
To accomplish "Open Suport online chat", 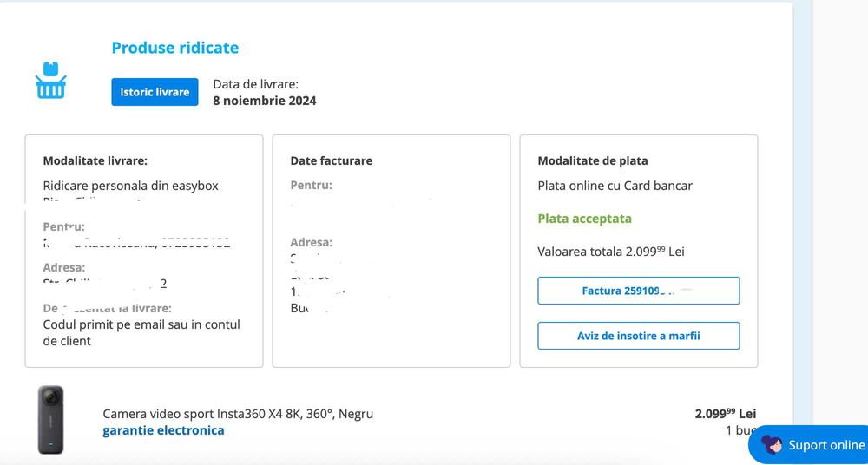I will click(x=810, y=444).
